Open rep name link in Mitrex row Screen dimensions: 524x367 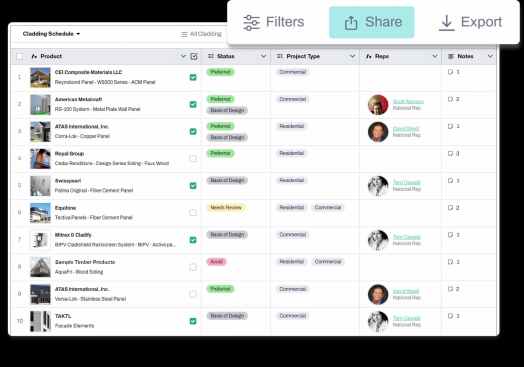(406, 237)
